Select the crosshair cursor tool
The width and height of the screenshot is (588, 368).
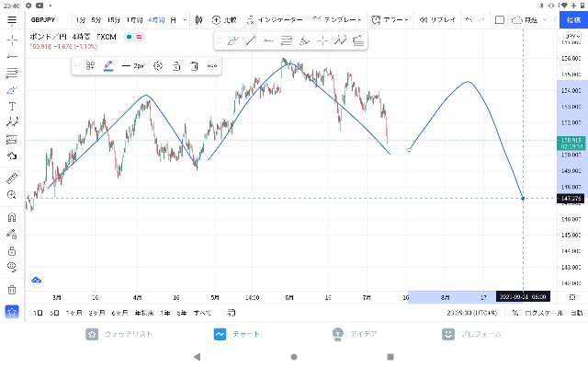pyautogui.click(x=12, y=40)
